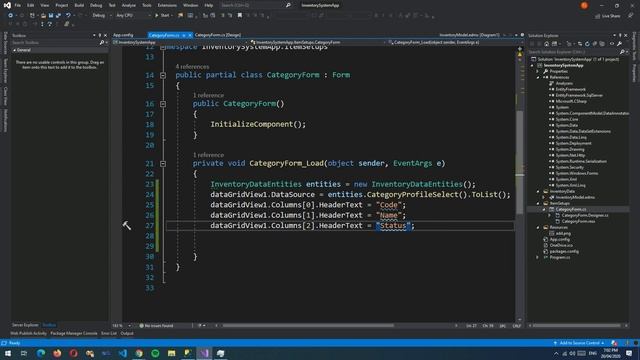Collapse the General group in Toolbox
The height and width of the screenshot is (360, 640).
pos(15,50)
